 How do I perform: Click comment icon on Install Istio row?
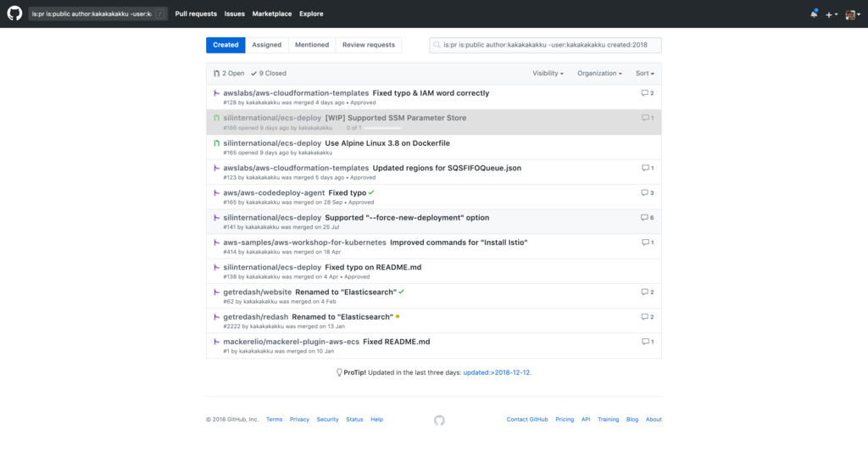[645, 242]
